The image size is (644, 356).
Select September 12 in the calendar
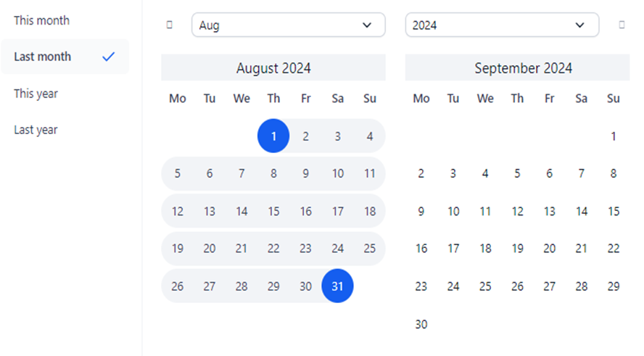(517, 212)
